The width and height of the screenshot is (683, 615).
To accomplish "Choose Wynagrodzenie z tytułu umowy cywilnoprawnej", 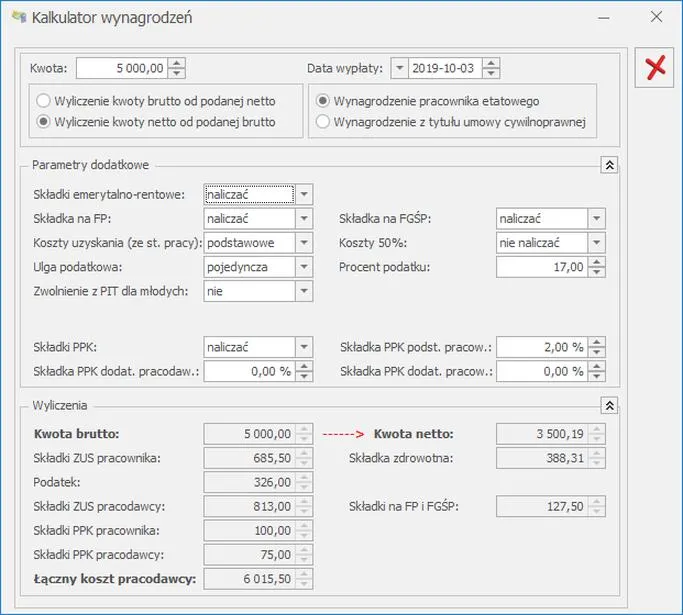I will pyautogui.click(x=322, y=122).
